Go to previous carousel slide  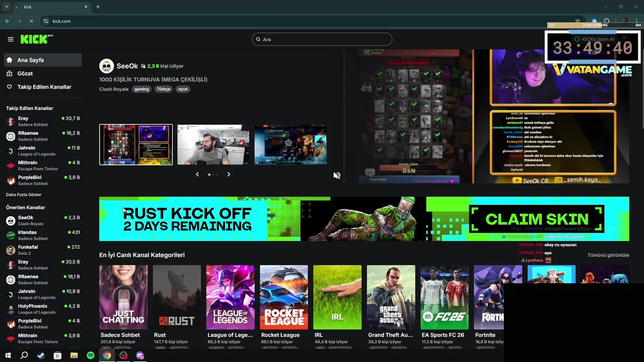coord(197,174)
